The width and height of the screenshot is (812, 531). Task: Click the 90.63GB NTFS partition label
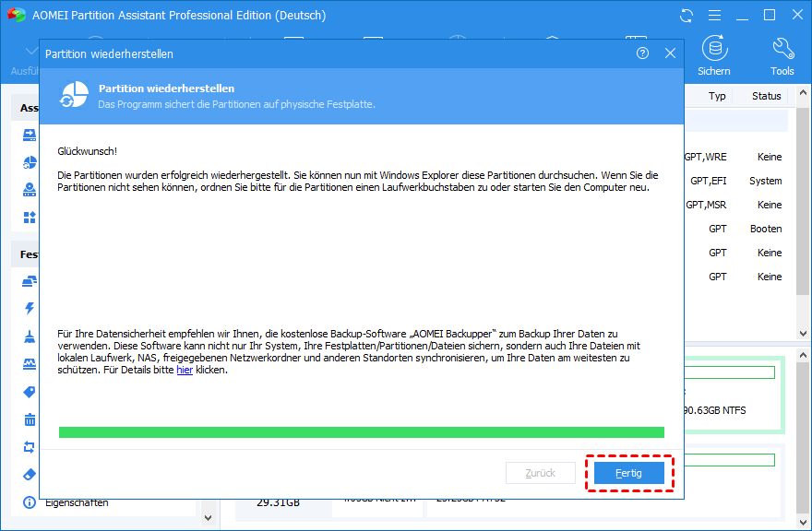[714, 410]
